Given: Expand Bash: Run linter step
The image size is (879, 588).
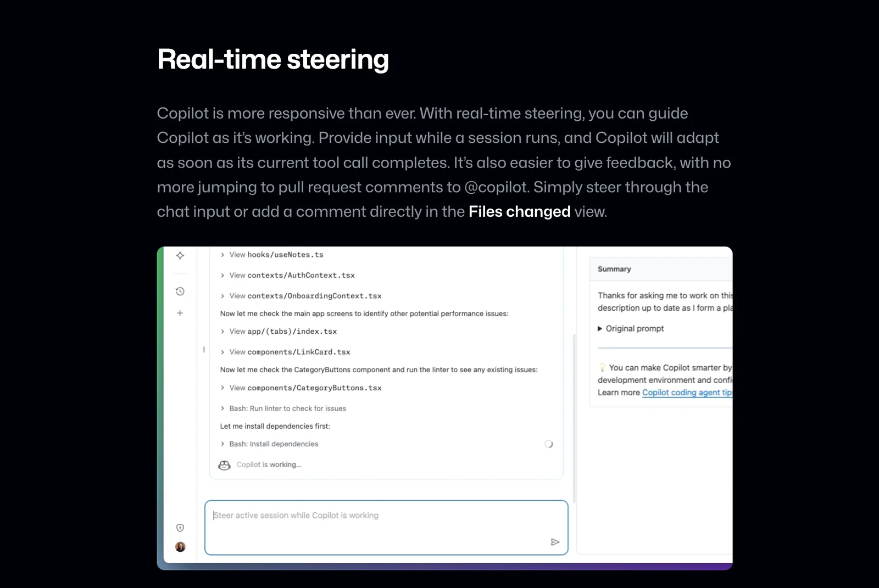Looking at the screenshot, I should coord(222,408).
